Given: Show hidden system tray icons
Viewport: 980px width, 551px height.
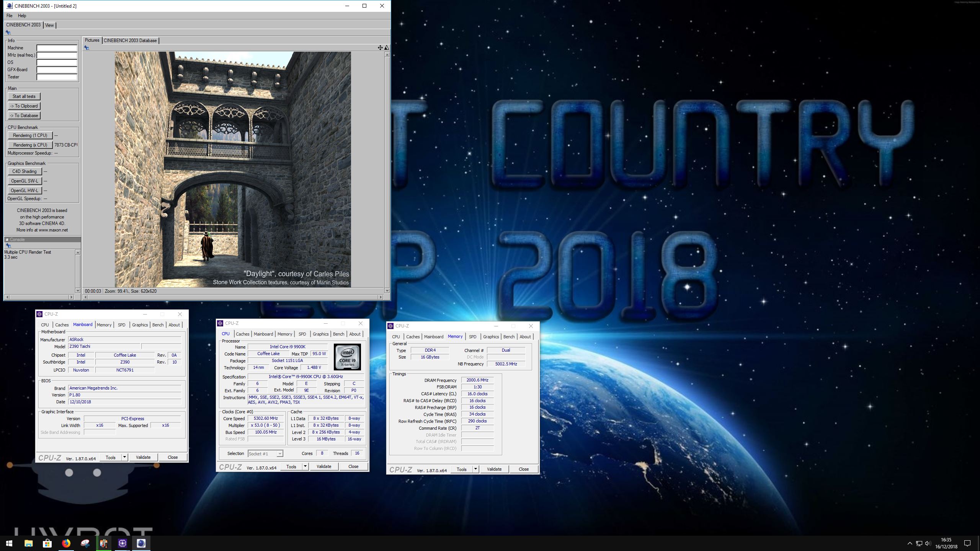Looking at the screenshot, I should click(x=910, y=543).
